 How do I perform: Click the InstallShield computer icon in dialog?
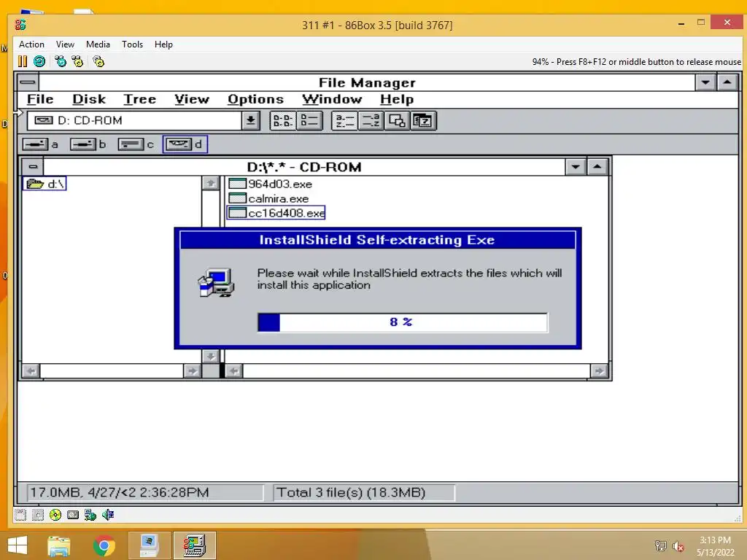tap(216, 282)
